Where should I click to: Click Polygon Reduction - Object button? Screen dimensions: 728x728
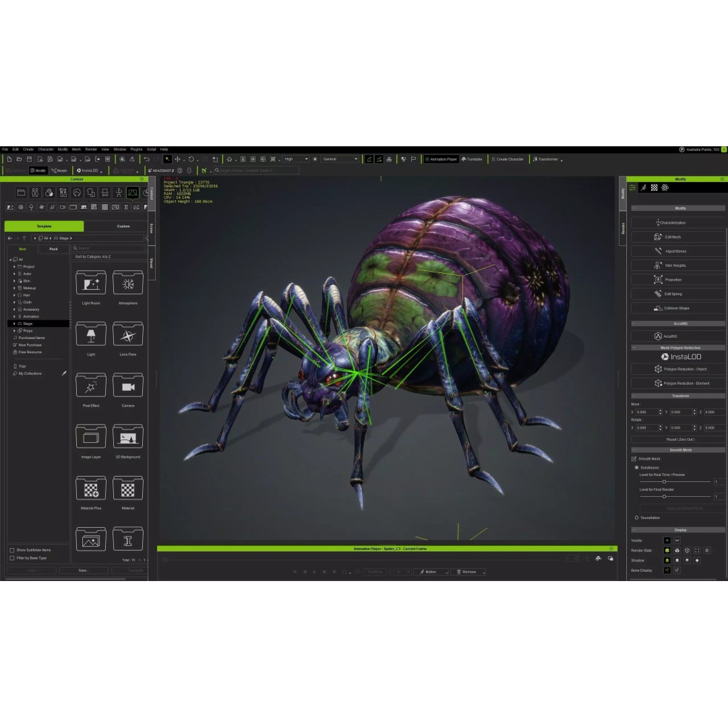[678, 369]
